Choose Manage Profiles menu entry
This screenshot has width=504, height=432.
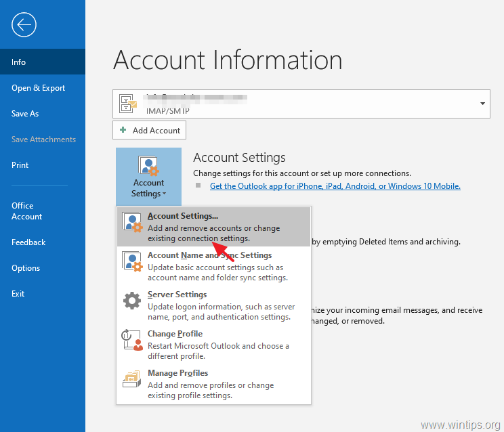pyautogui.click(x=214, y=384)
